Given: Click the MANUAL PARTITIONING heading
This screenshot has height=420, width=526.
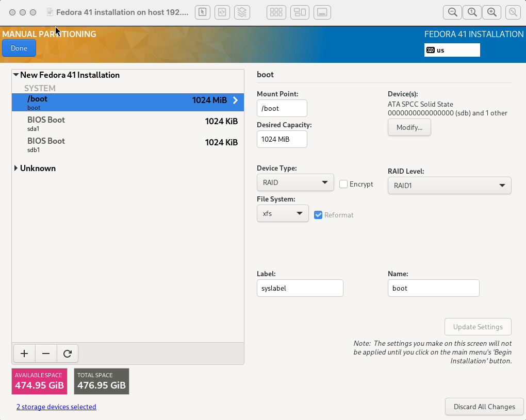Looking at the screenshot, I should 50,34.
